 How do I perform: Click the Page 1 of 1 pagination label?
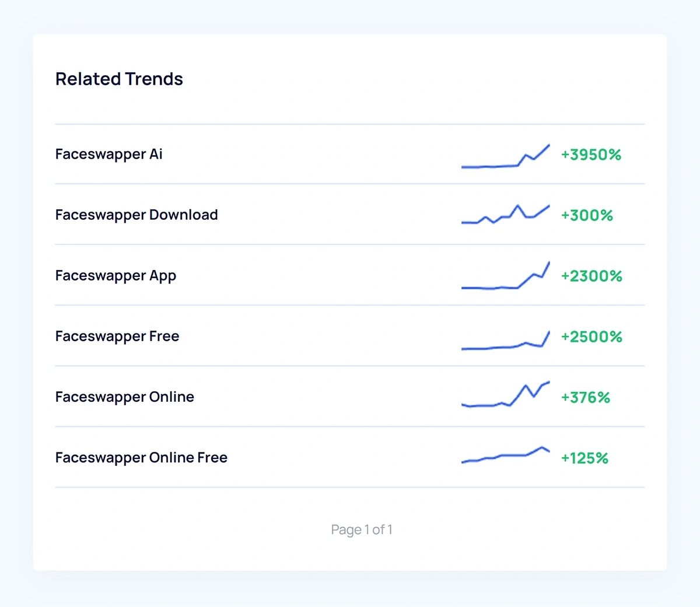click(362, 529)
